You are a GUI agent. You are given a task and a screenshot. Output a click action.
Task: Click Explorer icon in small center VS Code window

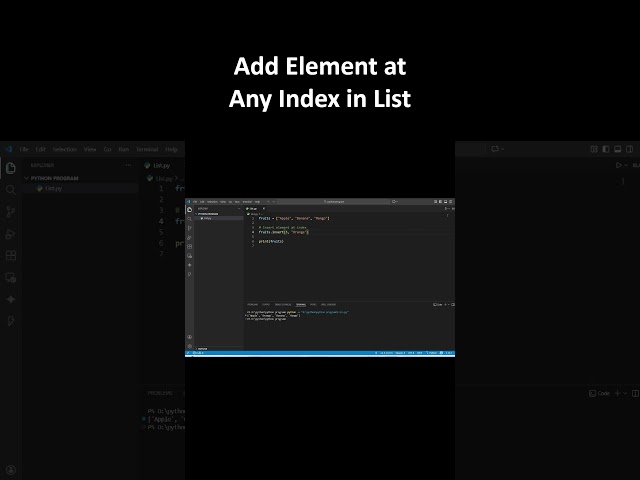189,209
